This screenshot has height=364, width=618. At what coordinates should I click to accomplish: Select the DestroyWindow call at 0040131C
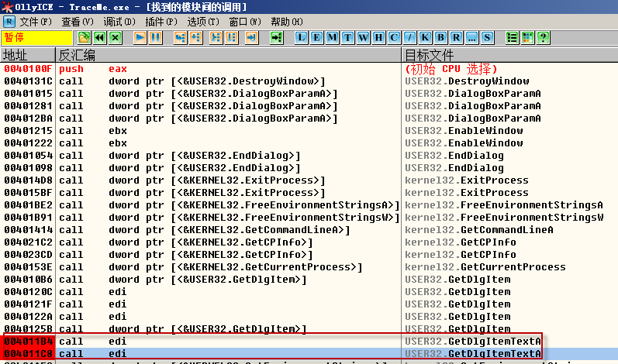[x=309, y=81]
